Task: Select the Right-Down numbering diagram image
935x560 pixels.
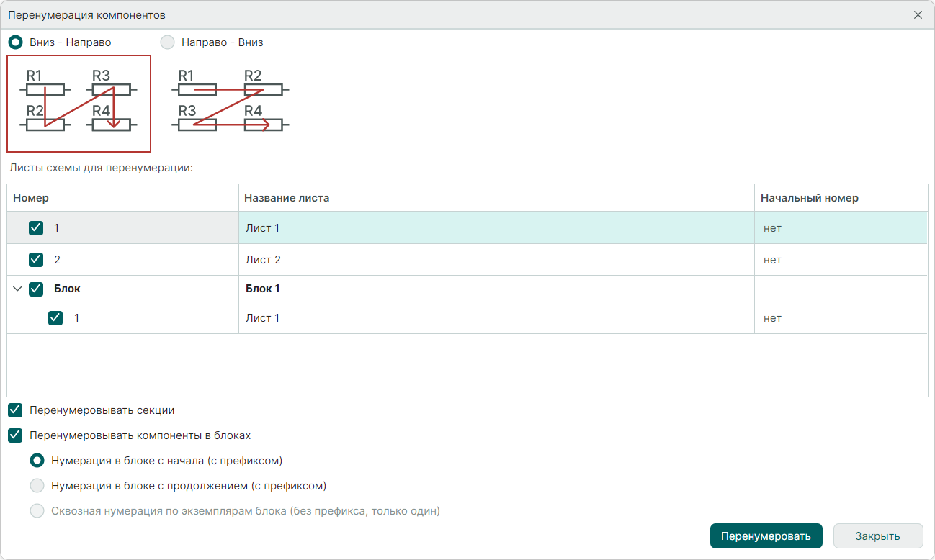Action: (230, 101)
